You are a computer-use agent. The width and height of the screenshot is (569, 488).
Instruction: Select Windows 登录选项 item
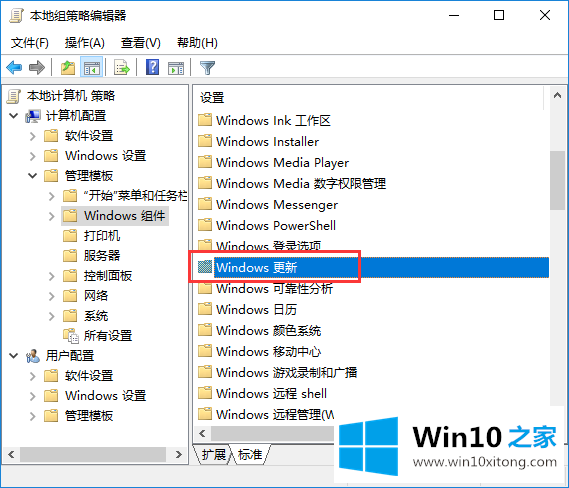[269, 246]
